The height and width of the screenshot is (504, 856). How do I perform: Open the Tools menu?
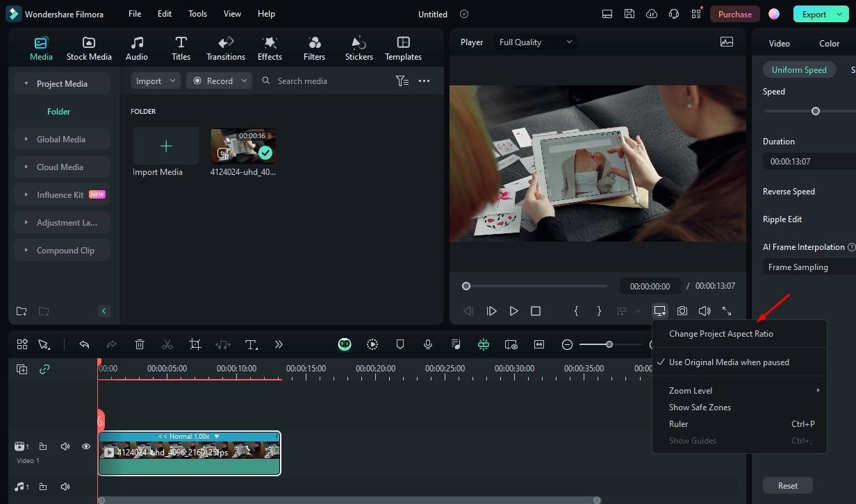(197, 14)
